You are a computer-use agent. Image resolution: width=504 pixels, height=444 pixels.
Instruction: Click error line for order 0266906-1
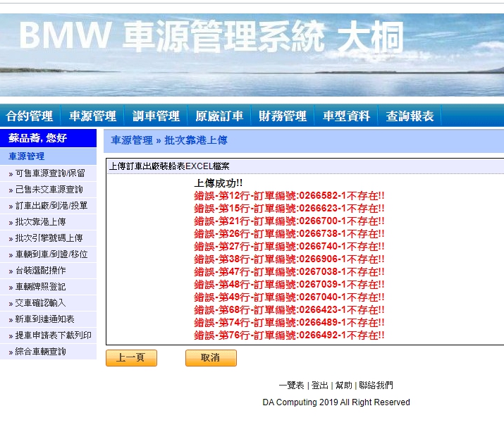(289, 259)
